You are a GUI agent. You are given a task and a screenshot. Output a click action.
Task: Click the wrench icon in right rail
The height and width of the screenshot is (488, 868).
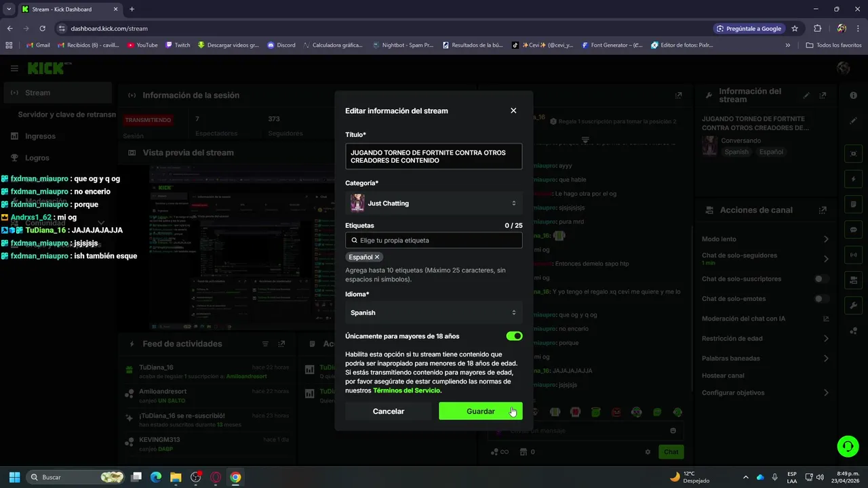853,306
